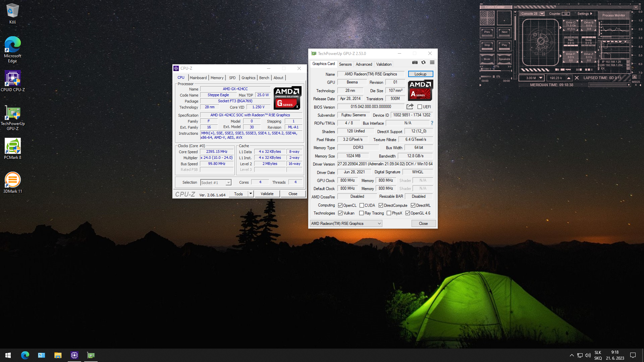Open the Socket #1 selection dropdown
The height and width of the screenshot is (362, 644).
(216, 183)
